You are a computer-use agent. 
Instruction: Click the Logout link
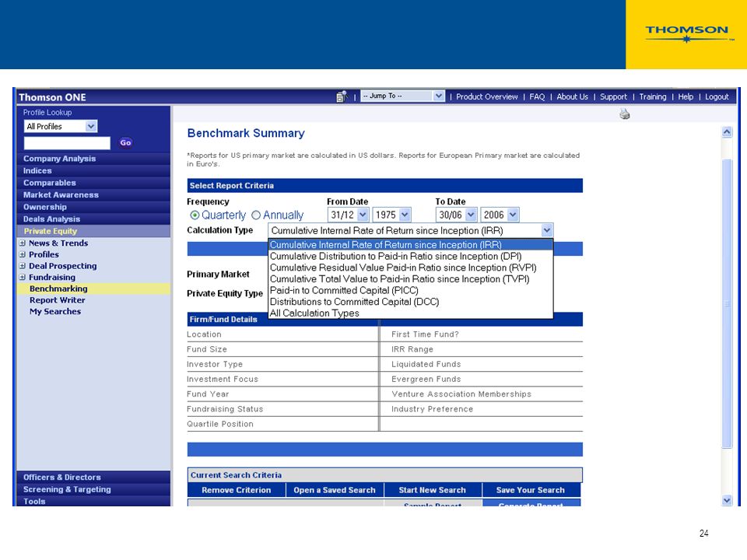click(x=717, y=96)
